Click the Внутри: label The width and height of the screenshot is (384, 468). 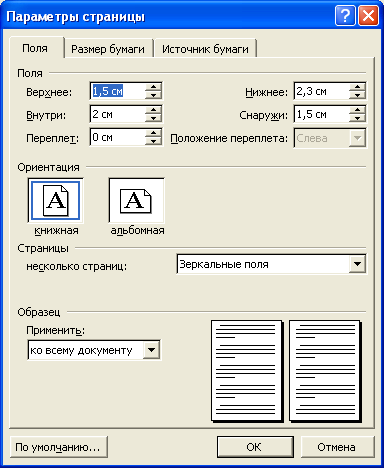tap(46, 115)
